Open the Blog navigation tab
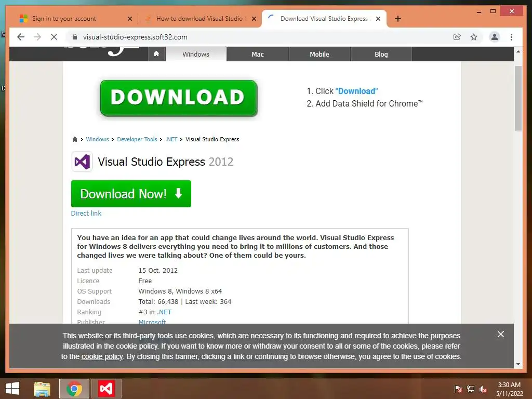This screenshot has width=532, height=399. (x=381, y=54)
